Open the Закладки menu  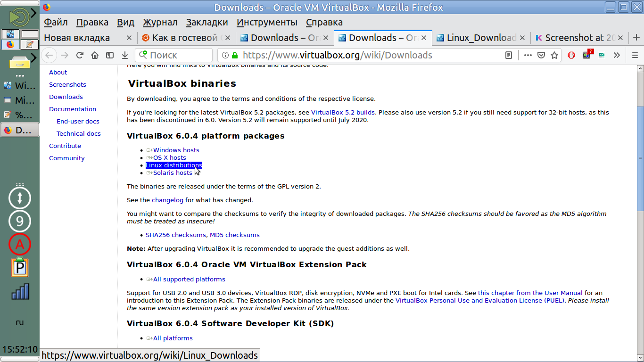207,22
